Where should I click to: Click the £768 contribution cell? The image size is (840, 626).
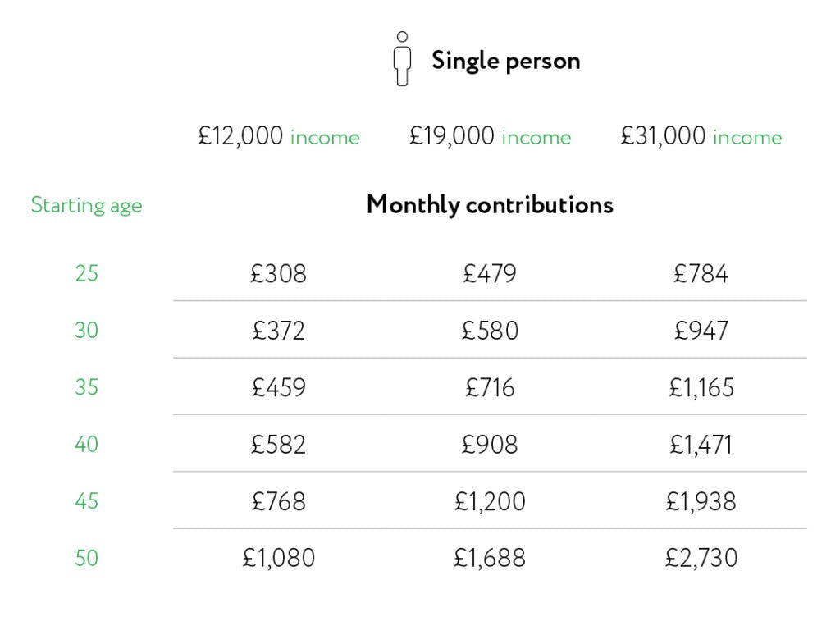pos(279,501)
